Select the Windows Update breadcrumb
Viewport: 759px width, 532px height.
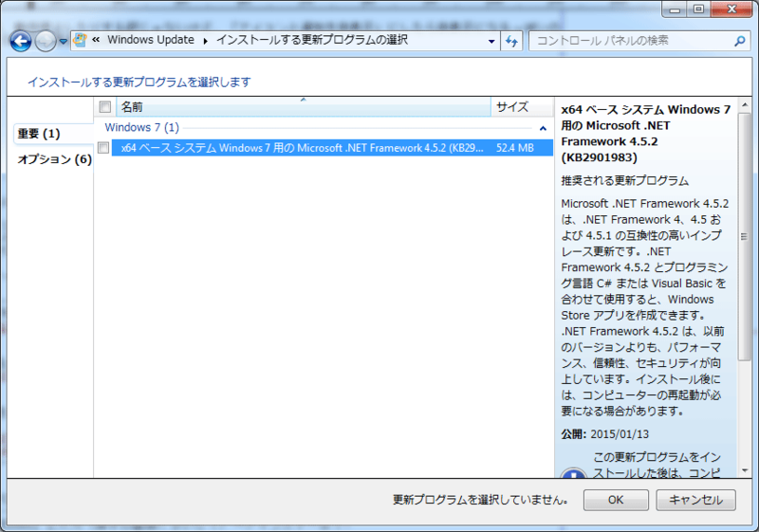click(x=151, y=40)
